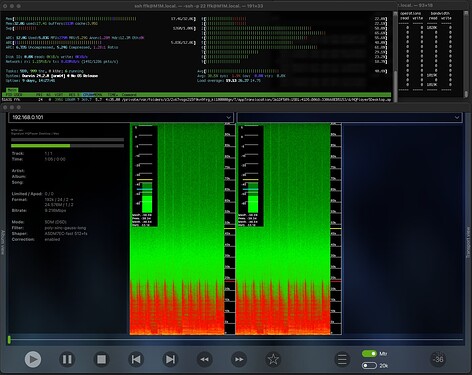Open the Transport view side tab
Image resolution: width=472 pixels, height=375 pixels.
[468, 242]
